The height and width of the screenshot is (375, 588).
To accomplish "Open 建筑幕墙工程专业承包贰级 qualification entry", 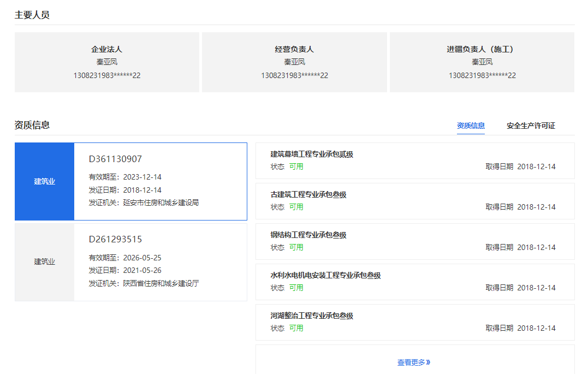I will click(x=312, y=154).
